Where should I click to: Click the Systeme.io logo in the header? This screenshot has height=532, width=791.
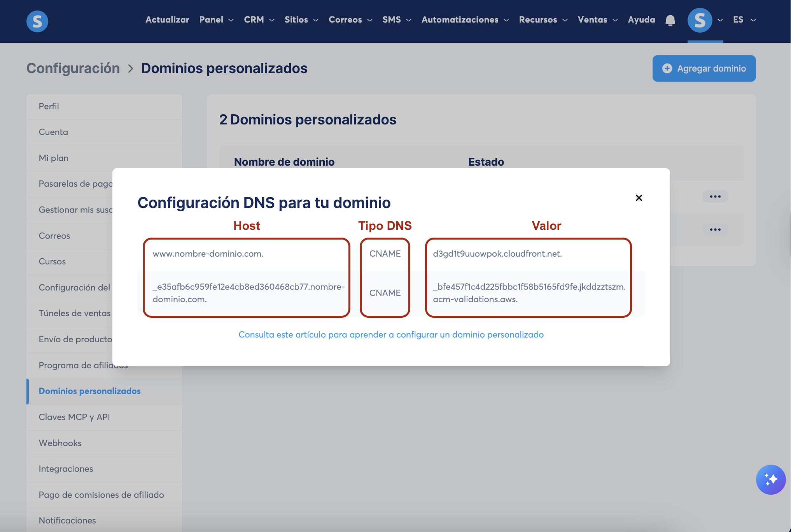(37, 21)
